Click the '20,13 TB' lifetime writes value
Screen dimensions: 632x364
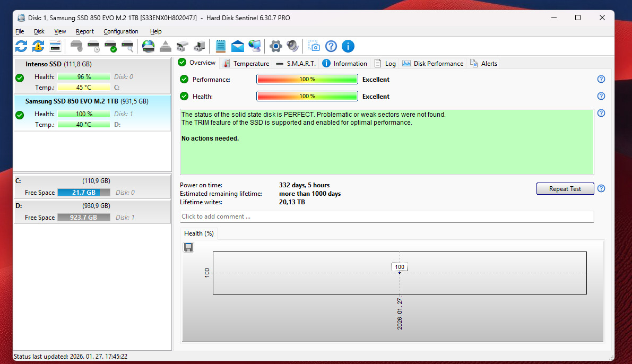coord(292,202)
